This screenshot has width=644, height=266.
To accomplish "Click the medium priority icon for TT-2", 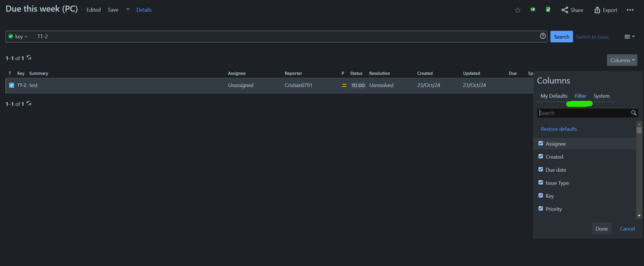I will (344, 85).
